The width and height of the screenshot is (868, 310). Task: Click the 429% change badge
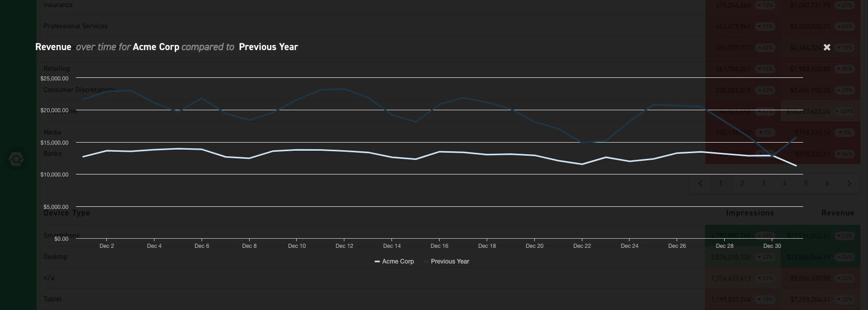coord(844,111)
